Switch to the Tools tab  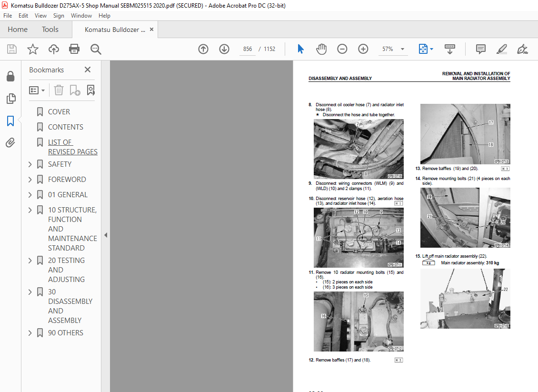point(50,30)
